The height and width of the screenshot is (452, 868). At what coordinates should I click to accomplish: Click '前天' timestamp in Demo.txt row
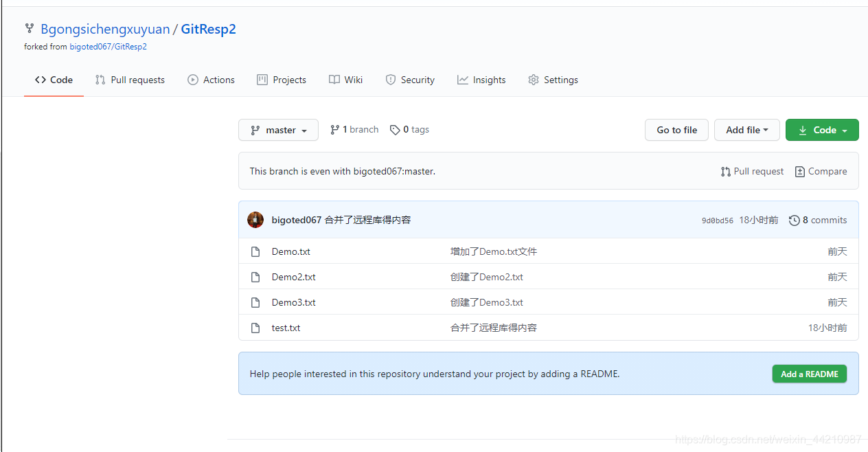[x=837, y=251]
